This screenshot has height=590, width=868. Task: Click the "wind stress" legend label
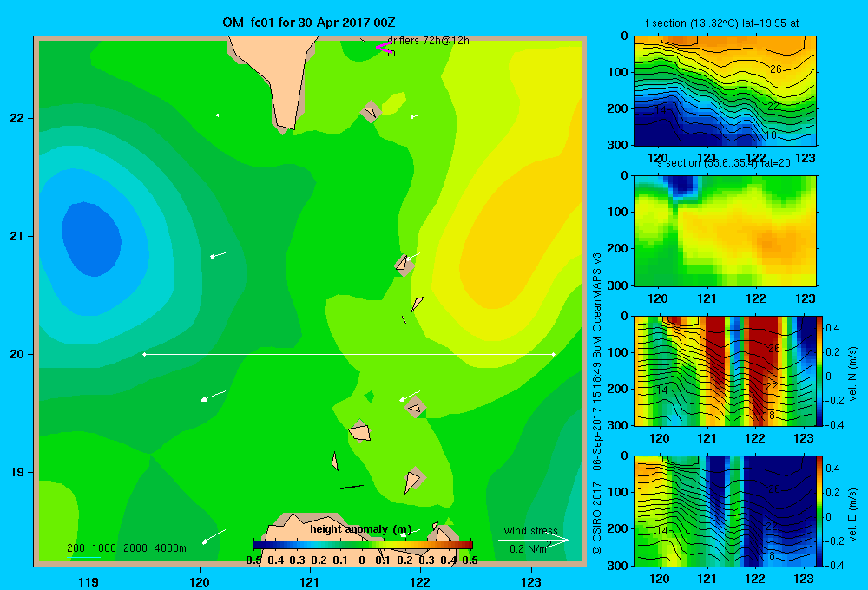(x=530, y=531)
